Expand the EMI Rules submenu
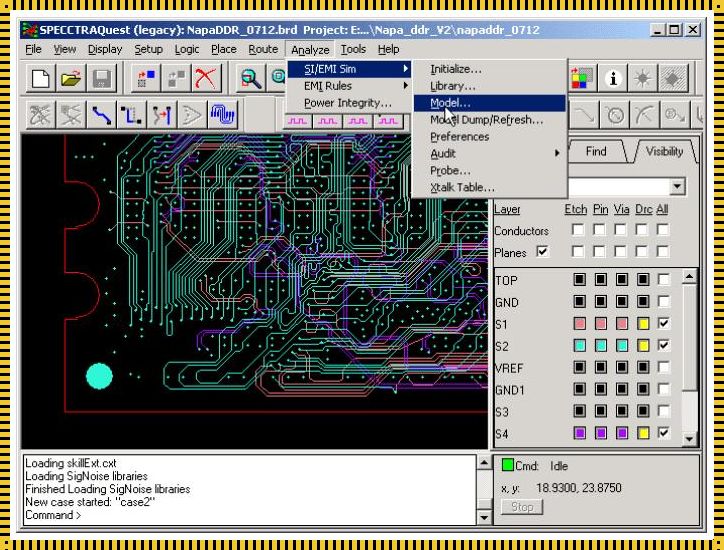Image resolution: width=724 pixels, height=550 pixels. click(349, 86)
